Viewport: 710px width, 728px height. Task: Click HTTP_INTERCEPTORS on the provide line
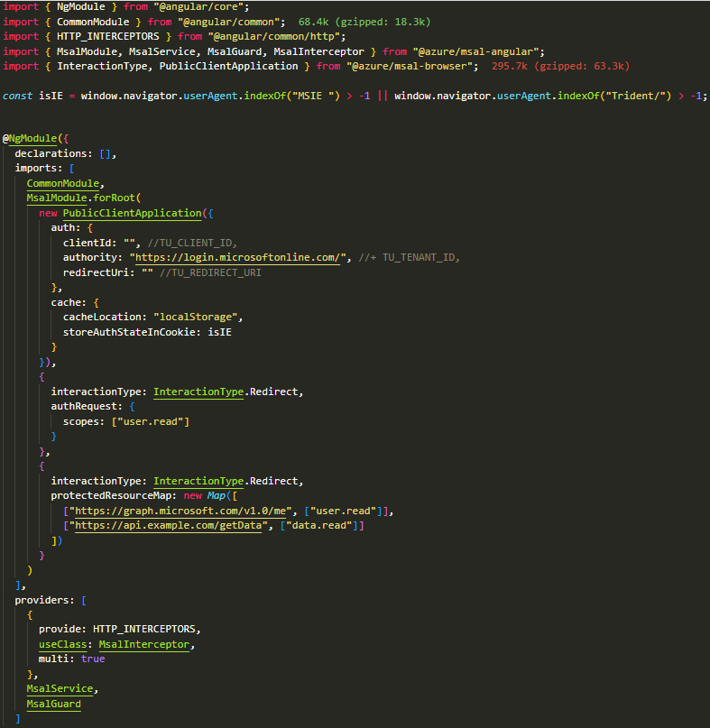[144, 629]
